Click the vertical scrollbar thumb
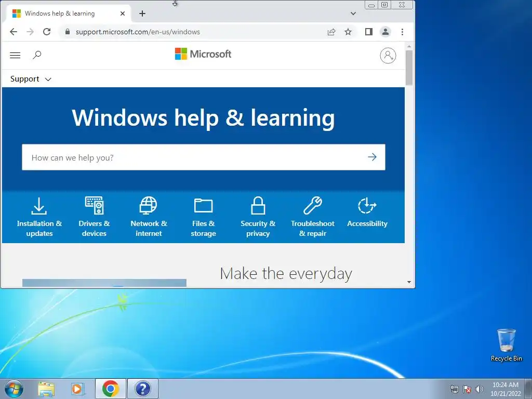The width and height of the screenshot is (532, 399). click(x=409, y=68)
